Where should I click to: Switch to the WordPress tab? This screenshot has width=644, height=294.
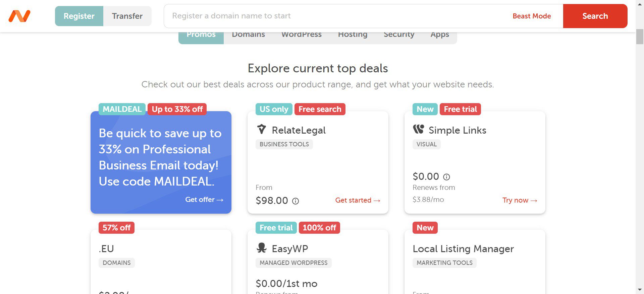pos(301,35)
